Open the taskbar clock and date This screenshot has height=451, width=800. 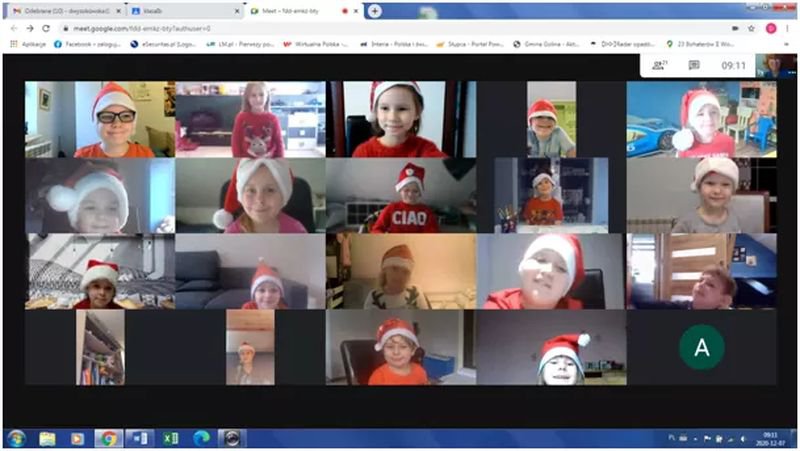click(x=770, y=439)
